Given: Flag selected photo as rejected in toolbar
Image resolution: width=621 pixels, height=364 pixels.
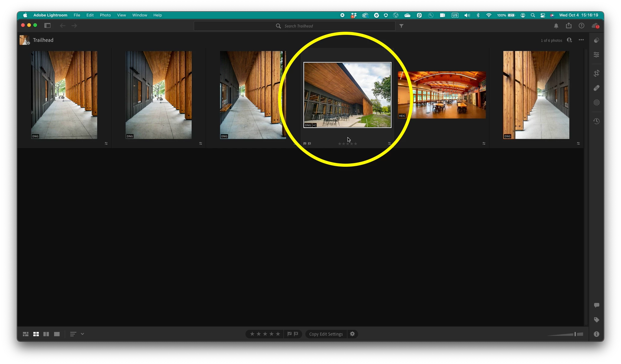Looking at the screenshot, I should pyautogui.click(x=296, y=334).
